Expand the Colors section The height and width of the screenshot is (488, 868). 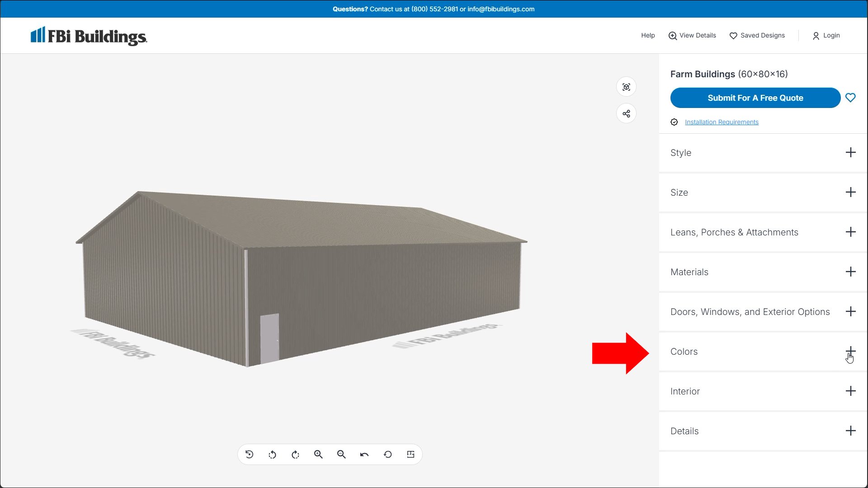[x=850, y=351]
